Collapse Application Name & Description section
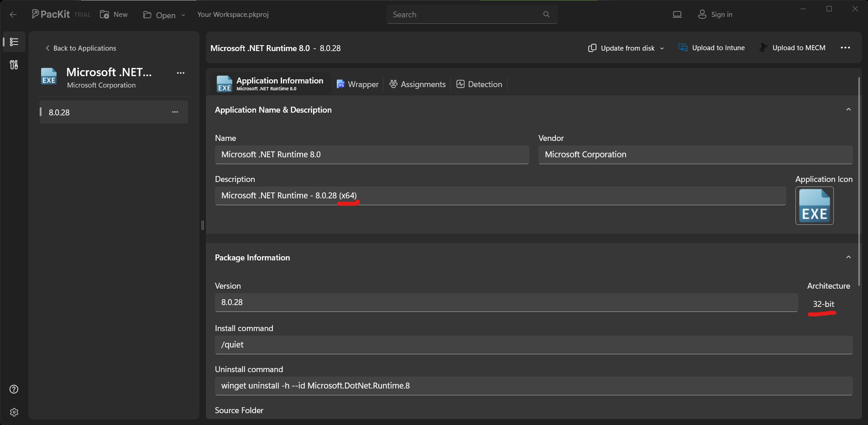Viewport: 868px width, 425px height. click(848, 109)
